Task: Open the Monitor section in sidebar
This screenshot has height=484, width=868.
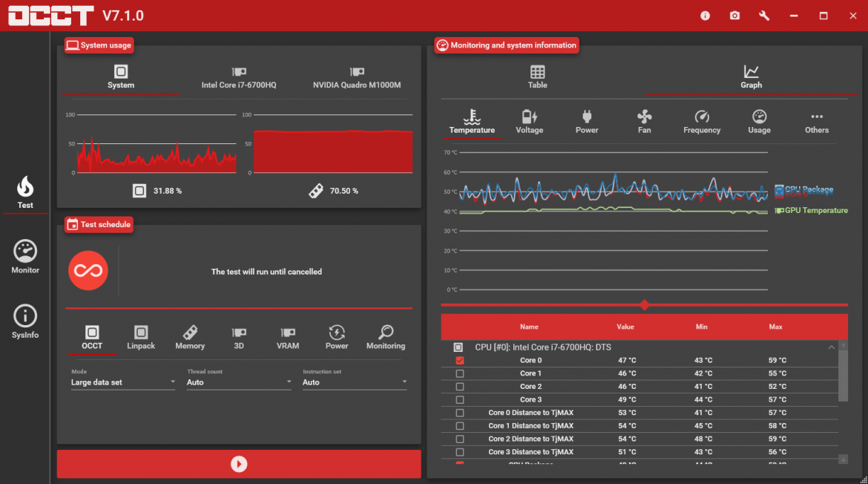Action: tap(25, 257)
